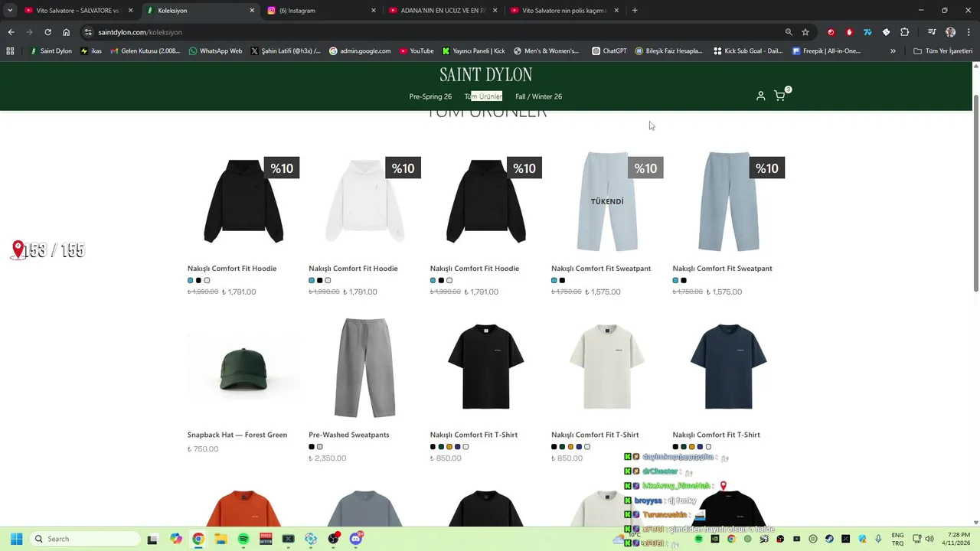The height and width of the screenshot is (551, 980).
Task: Open the sold-out TÜKENDİ sweatpant image
Action: pos(607,201)
